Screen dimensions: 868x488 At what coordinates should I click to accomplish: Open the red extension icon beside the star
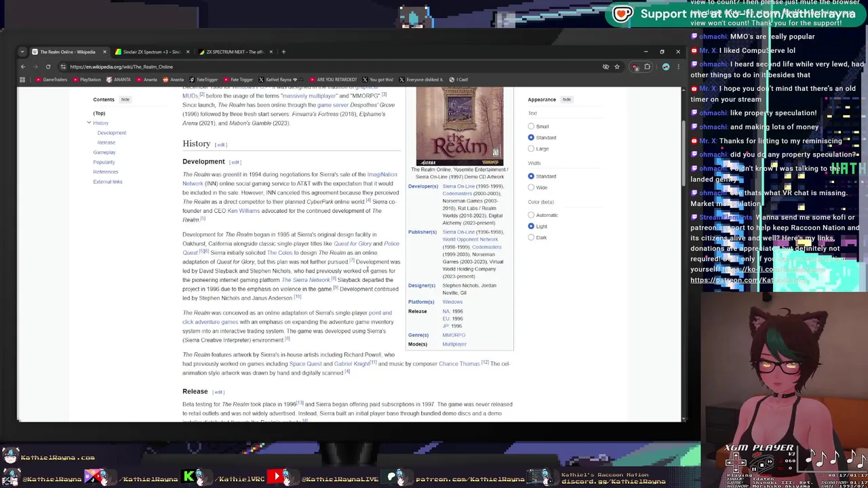click(635, 66)
